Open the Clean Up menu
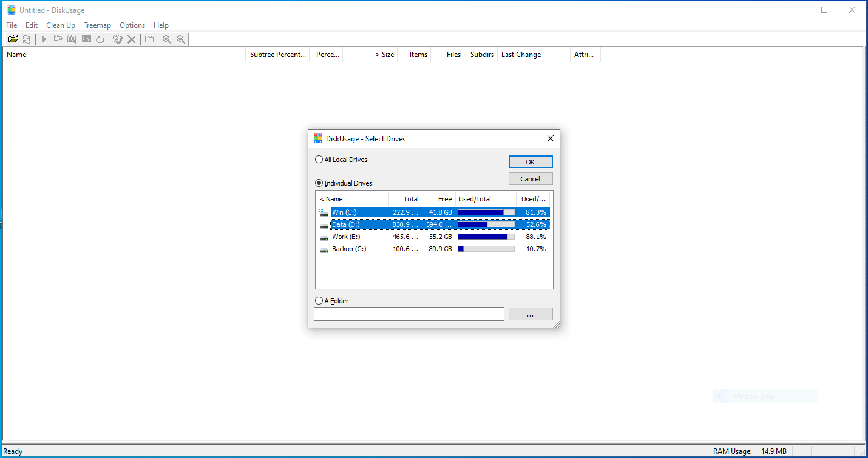Viewport: 868px width, 458px height. tap(61, 25)
